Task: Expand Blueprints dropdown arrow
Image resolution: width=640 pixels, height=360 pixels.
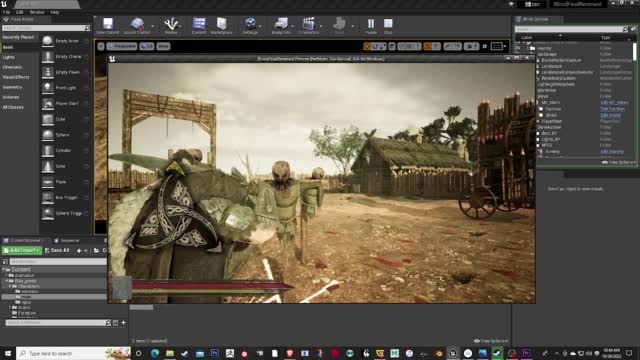Action: 293,26
